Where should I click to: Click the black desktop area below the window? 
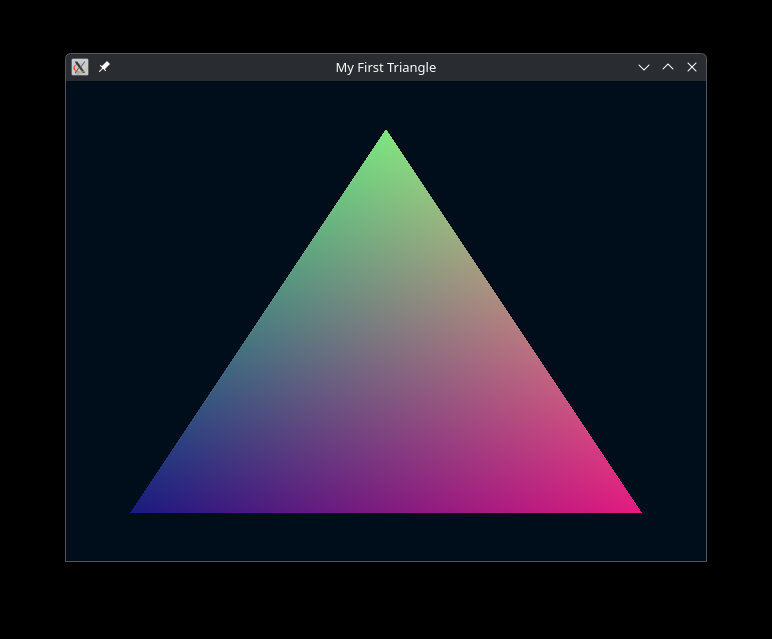[386, 600]
